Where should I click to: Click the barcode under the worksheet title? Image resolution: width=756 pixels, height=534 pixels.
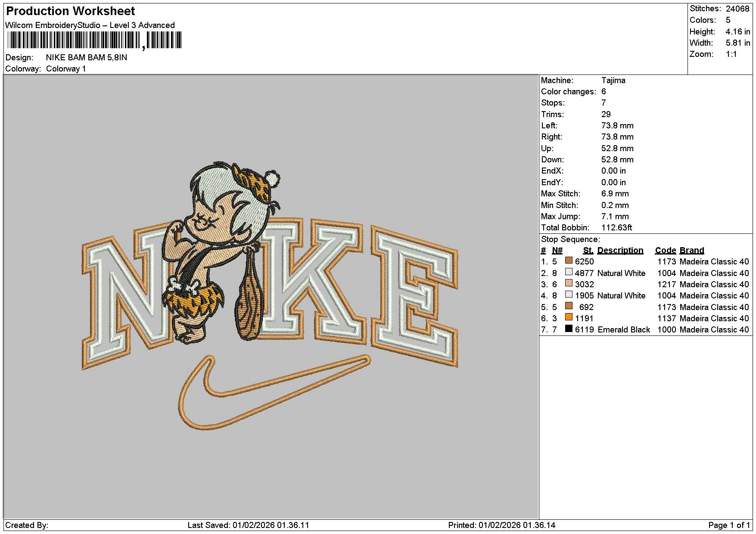pyautogui.click(x=94, y=40)
